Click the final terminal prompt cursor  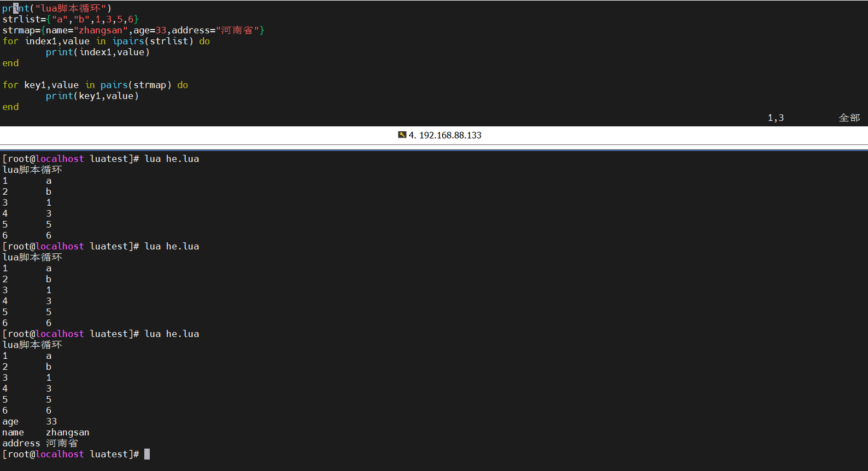[147, 454]
